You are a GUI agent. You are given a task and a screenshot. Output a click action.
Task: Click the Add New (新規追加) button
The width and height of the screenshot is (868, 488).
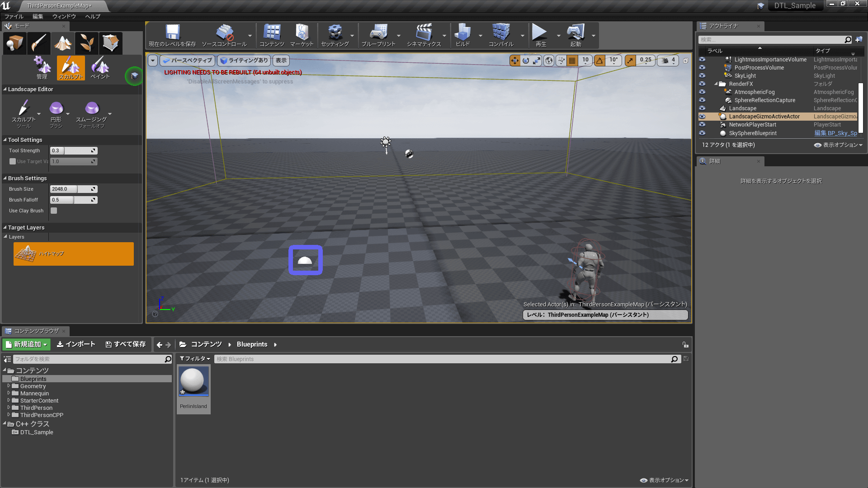26,344
